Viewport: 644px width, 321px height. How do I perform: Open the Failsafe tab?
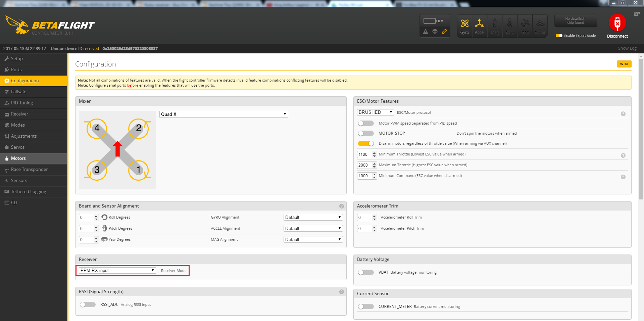34,92
